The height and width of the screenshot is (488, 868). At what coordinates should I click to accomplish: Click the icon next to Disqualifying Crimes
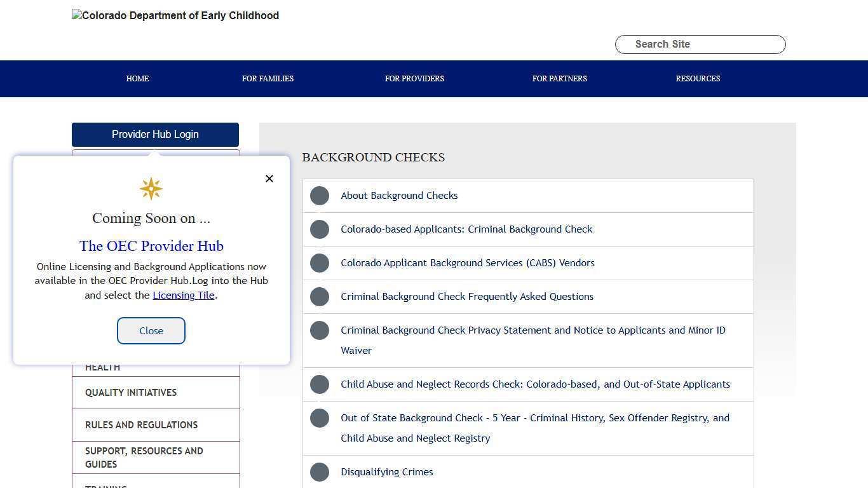[x=319, y=471]
